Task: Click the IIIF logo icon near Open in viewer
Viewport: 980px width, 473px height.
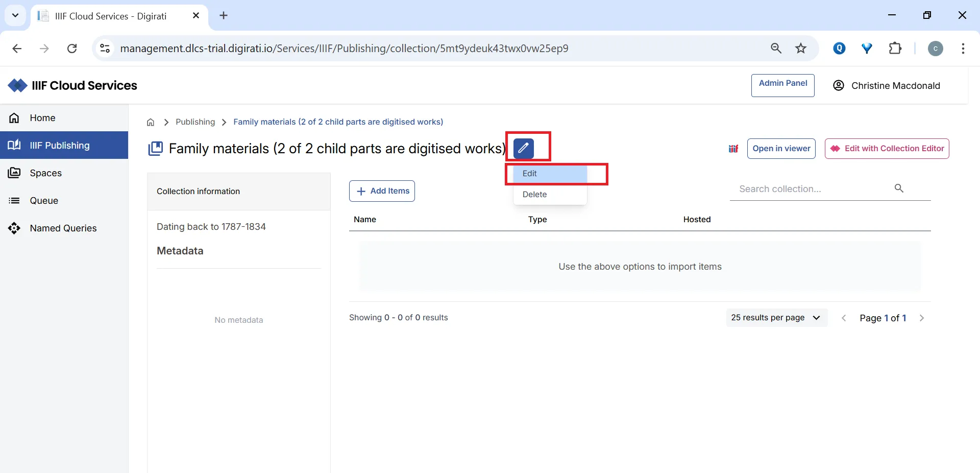Action: point(733,148)
